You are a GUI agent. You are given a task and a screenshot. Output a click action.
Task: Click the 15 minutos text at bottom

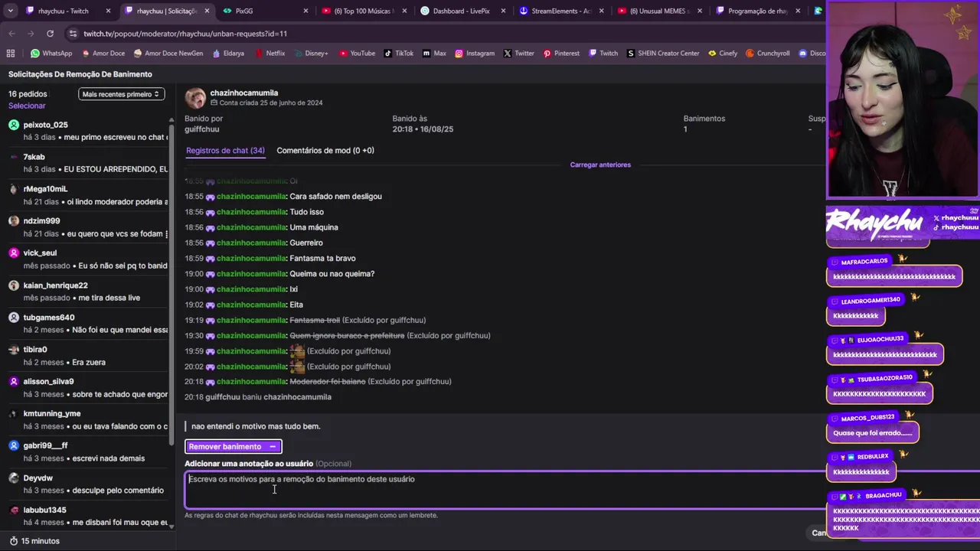40,541
